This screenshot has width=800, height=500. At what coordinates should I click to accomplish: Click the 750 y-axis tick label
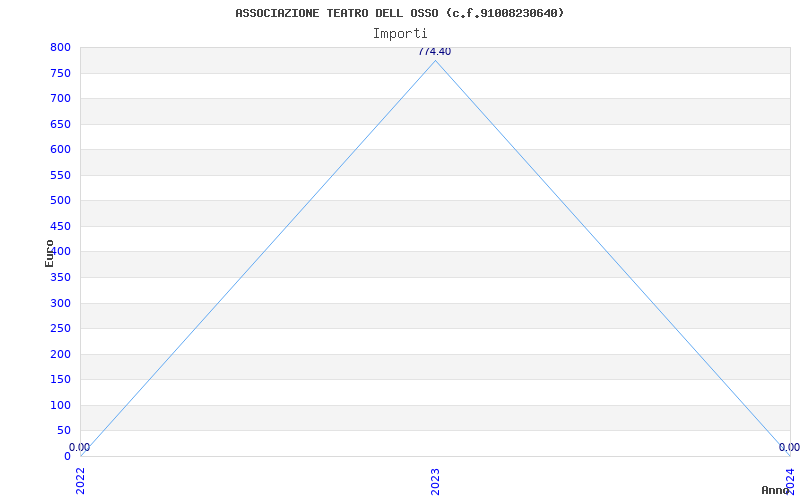60,73
